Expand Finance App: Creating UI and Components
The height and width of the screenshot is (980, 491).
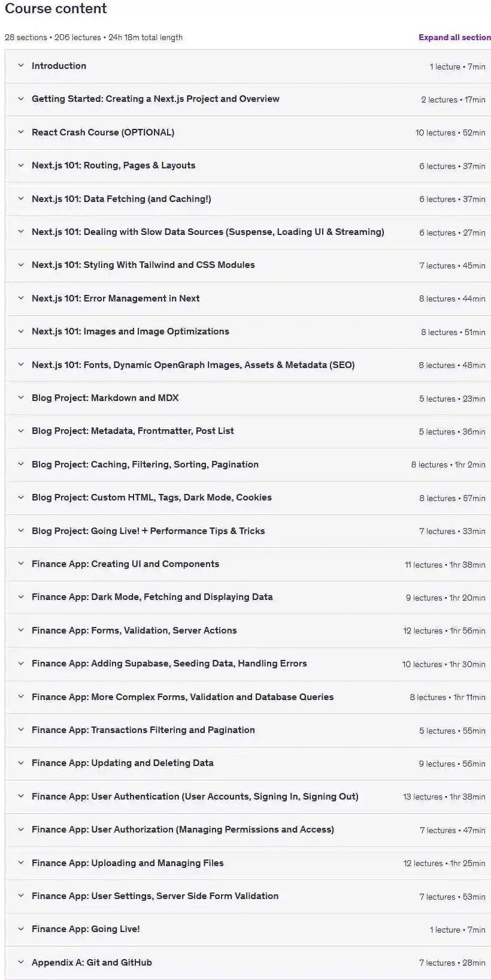coord(125,564)
